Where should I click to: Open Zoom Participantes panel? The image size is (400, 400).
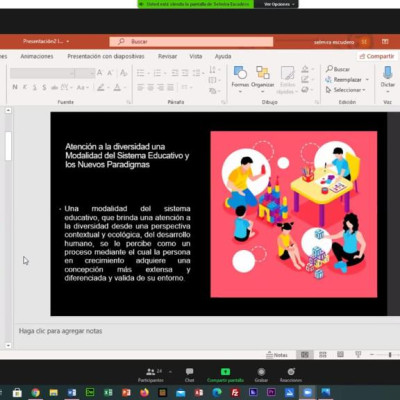pyautogui.click(x=151, y=375)
